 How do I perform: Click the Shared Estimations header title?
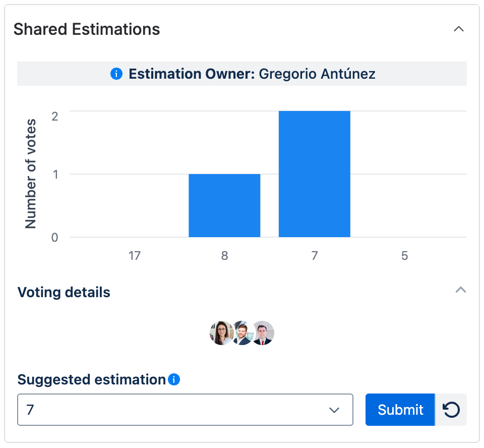pos(87,29)
